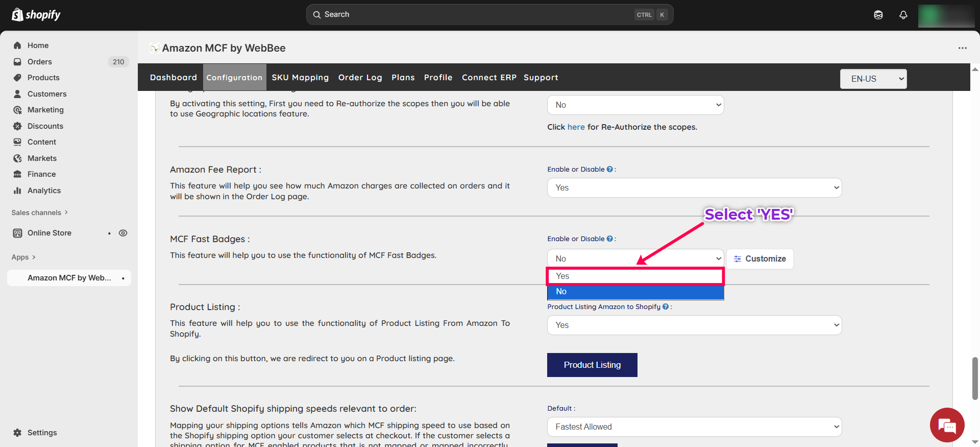Click the Shopify Sidekick assistant icon
Viewport: 980px width, 447px height.
pyautogui.click(x=878, y=15)
